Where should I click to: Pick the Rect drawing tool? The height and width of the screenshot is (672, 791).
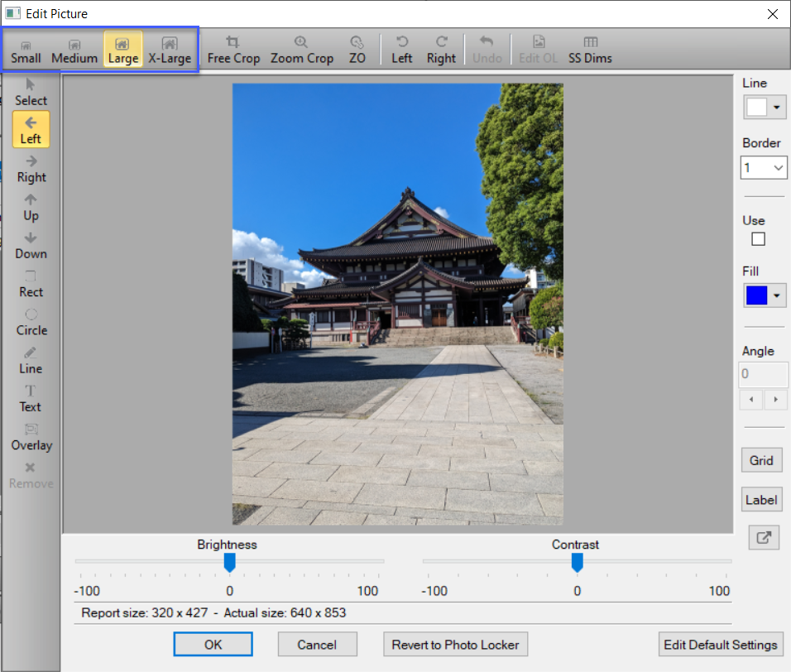click(x=31, y=283)
